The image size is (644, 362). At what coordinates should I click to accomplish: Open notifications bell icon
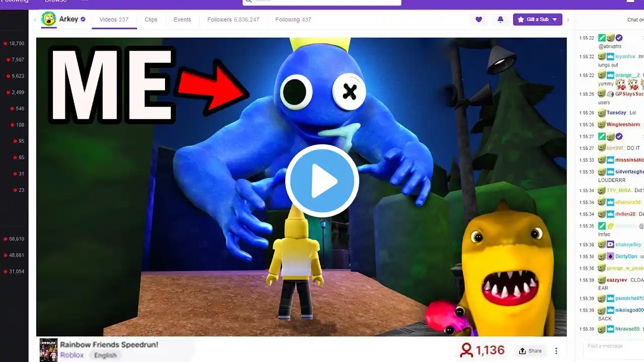coord(500,20)
